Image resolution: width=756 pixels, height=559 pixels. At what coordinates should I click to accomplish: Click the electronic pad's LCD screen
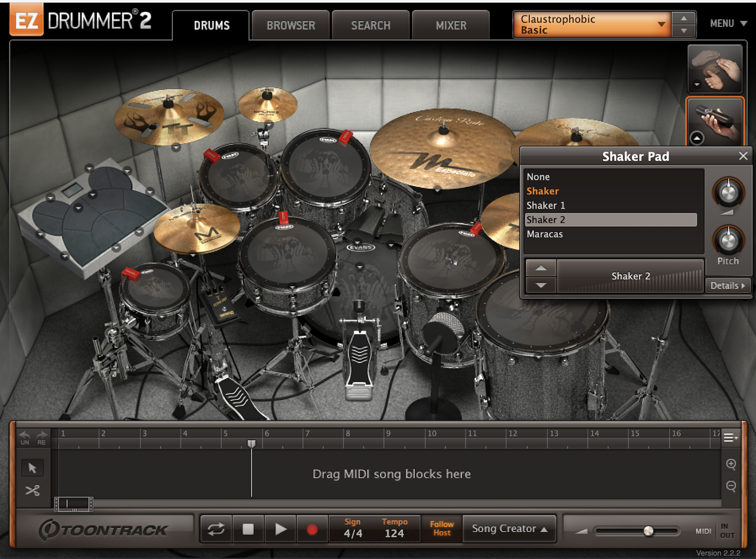[x=72, y=189]
